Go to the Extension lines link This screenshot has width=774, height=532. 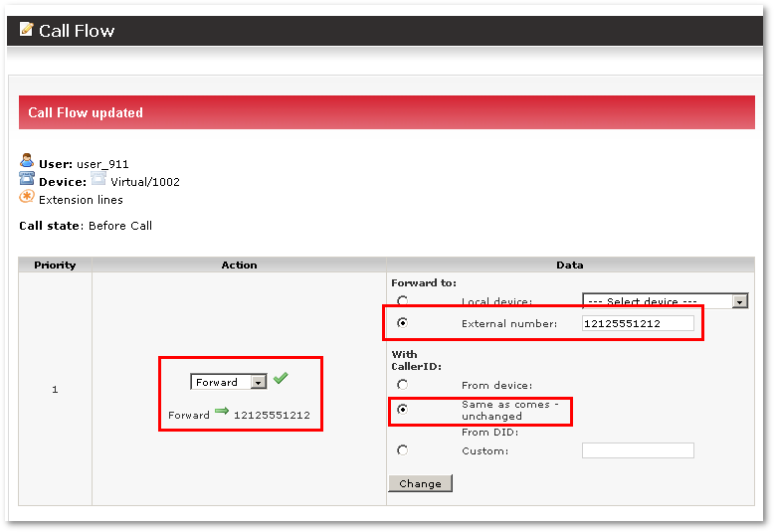(x=82, y=200)
